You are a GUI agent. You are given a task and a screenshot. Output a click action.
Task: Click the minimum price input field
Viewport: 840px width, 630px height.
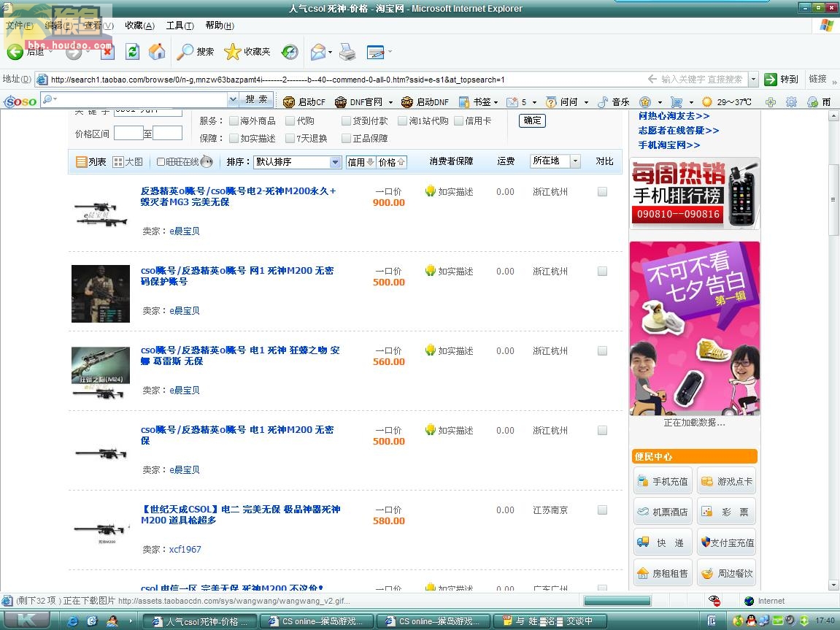[128, 133]
